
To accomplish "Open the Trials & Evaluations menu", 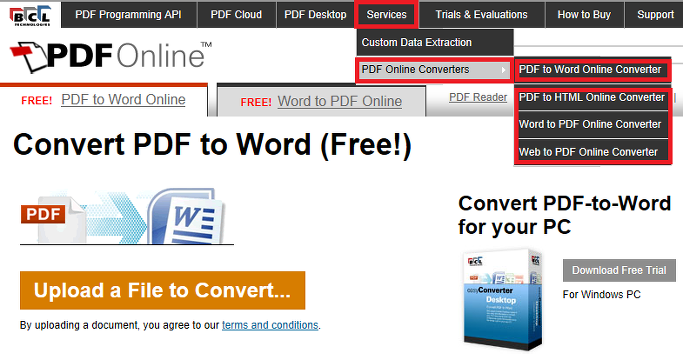I will click(x=481, y=14).
